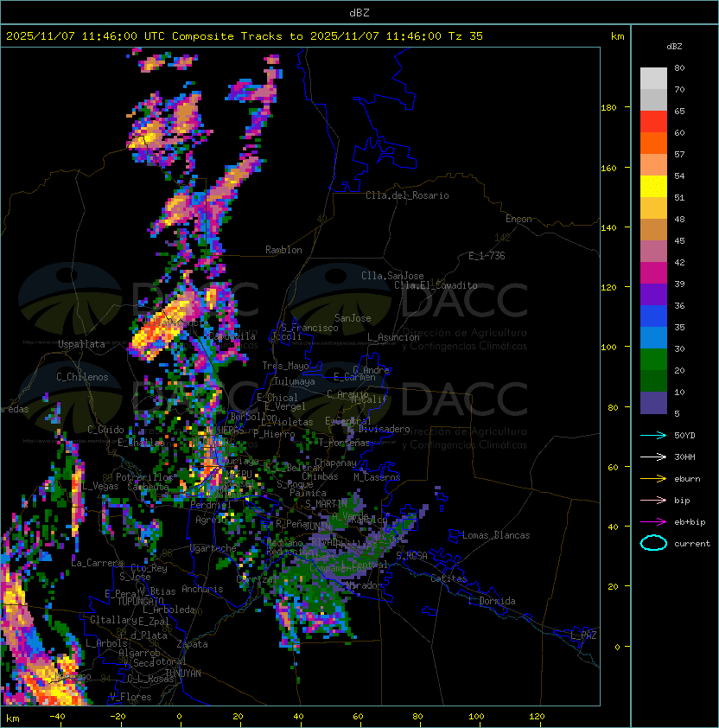Click the Encon map label
Screen dimensions: 719x728
pyautogui.click(x=519, y=219)
